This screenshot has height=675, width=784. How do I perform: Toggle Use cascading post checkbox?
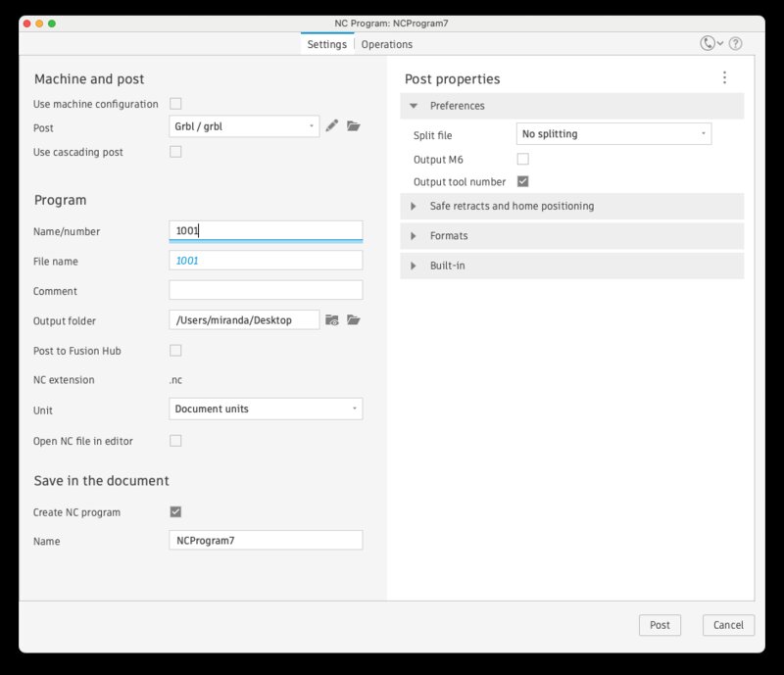(x=175, y=152)
